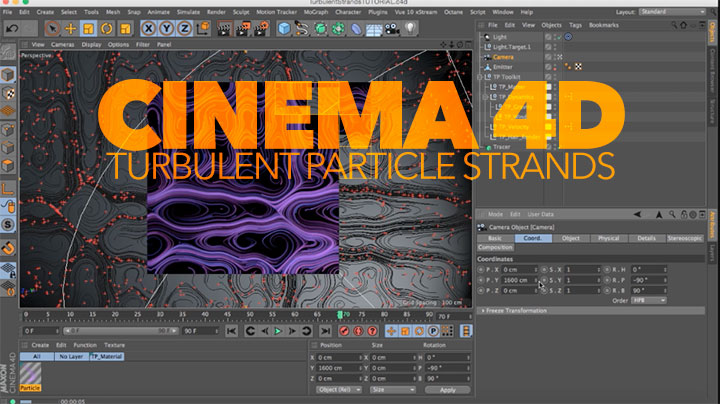Click Render to Picture Viewer icon
Screen dimensions: 720x404
(x=242, y=29)
